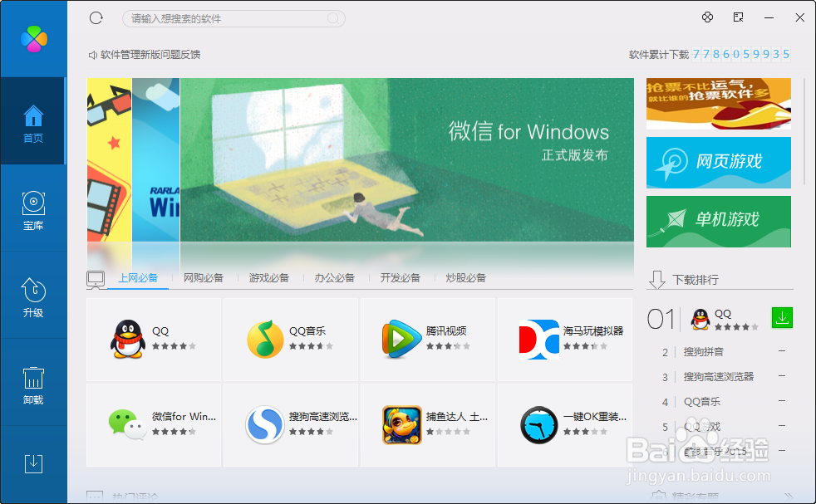Image resolution: width=816 pixels, height=504 pixels.
Task: Open 搜狗拼音 in download ranking
Action: point(704,352)
